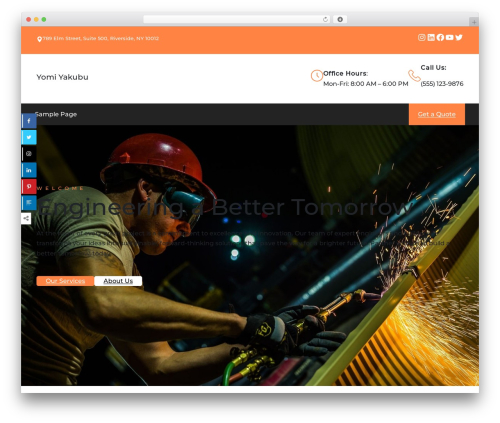Click the phone icon beside Call Us

click(x=414, y=76)
